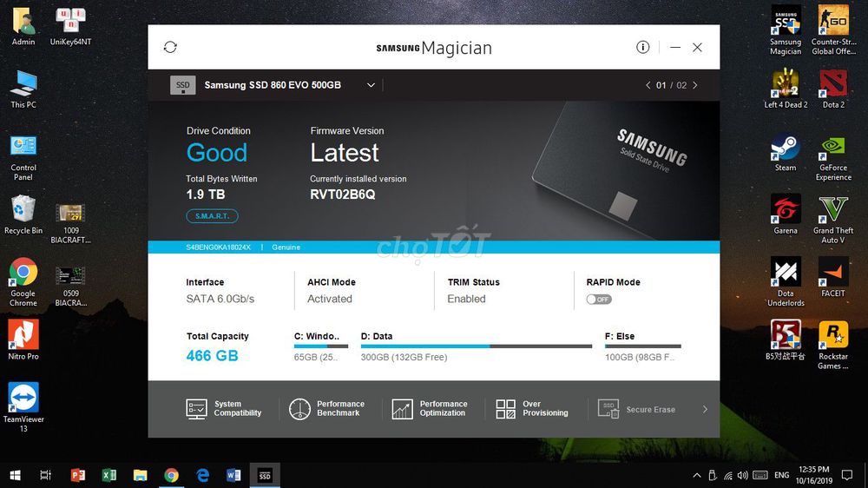Open UniKey64NT desktop icon
The image size is (868, 488).
click(70, 27)
